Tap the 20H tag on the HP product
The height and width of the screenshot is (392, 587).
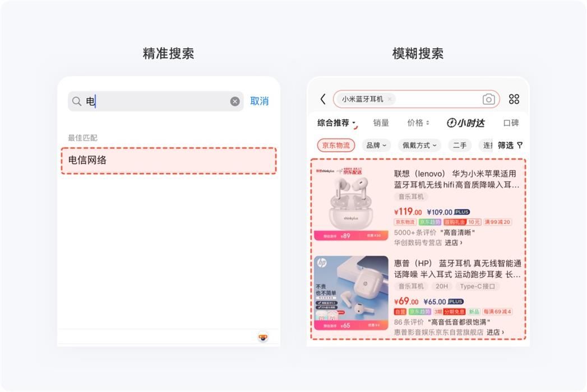tap(441, 287)
